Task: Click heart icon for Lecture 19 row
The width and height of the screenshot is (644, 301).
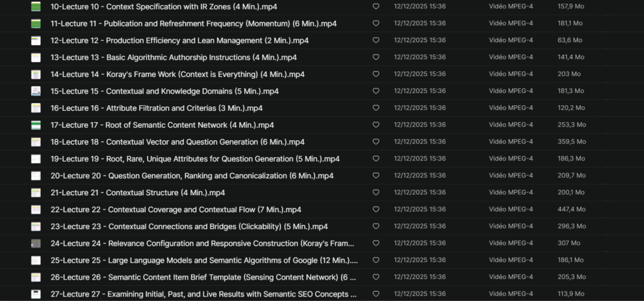Action: (376, 158)
